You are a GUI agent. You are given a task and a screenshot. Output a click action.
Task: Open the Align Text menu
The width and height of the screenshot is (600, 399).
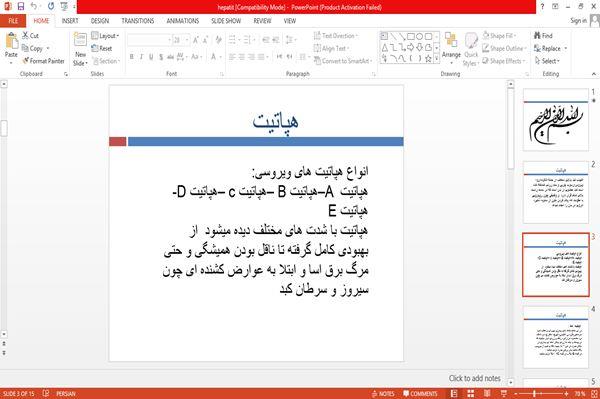331,48
